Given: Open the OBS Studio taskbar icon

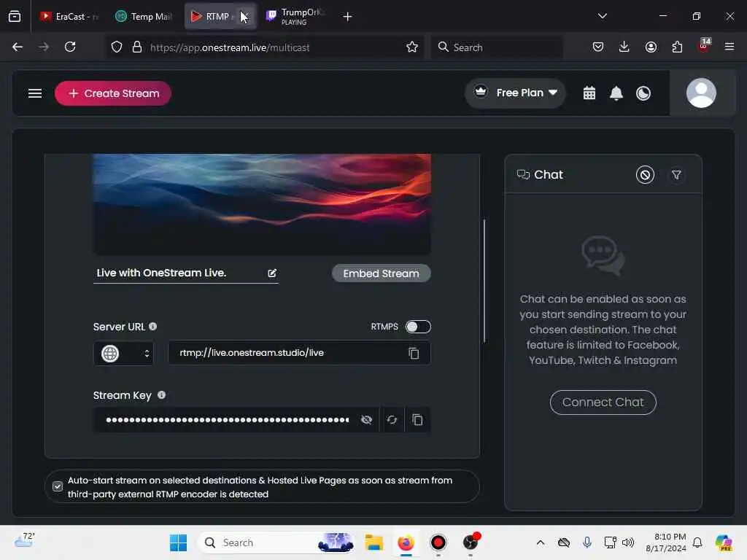Looking at the screenshot, I should point(471,542).
